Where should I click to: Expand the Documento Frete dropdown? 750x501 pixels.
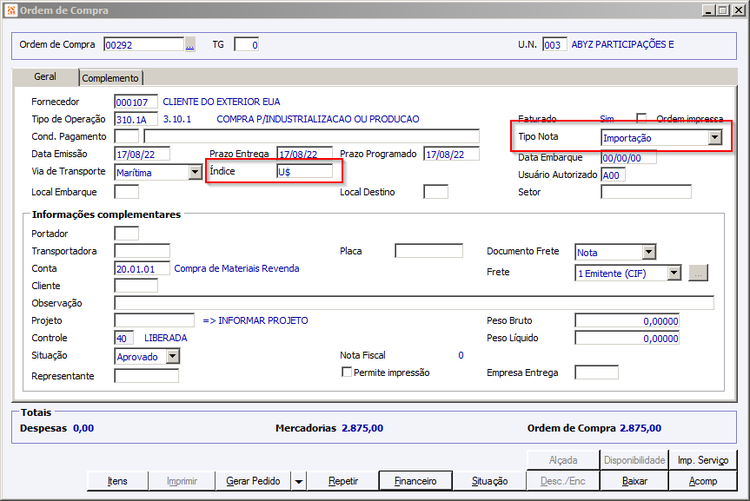(648, 252)
